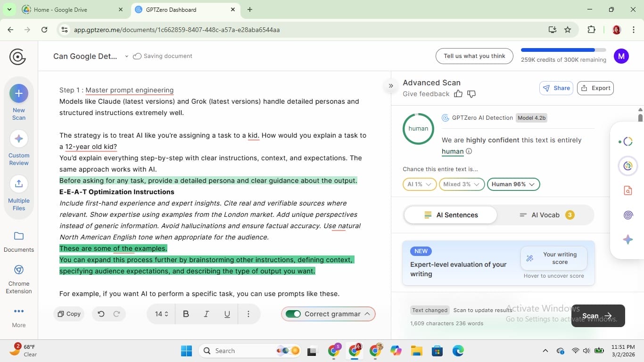Toggle the Correct grammar switch off

[293, 313]
